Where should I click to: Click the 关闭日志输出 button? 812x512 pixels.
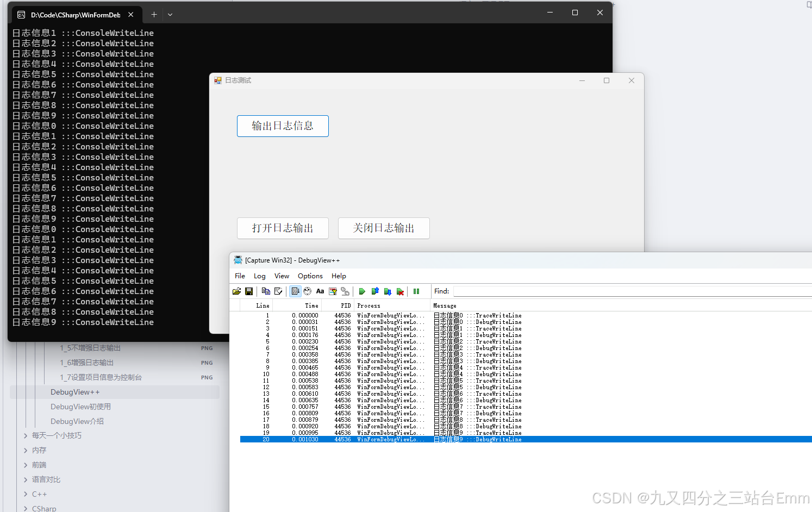[x=384, y=228]
